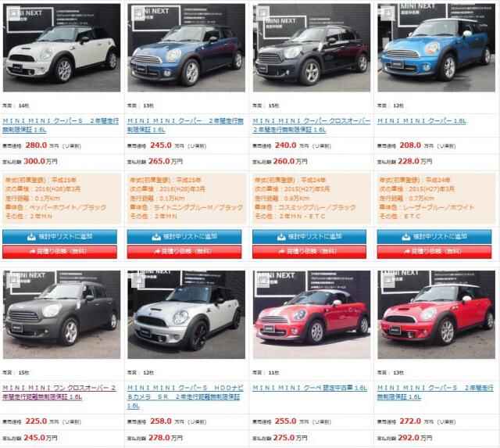The height and width of the screenshot is (448, 500).
Task: Click the overlay icon on the black Crossover photo
Action: click(263, 13)
